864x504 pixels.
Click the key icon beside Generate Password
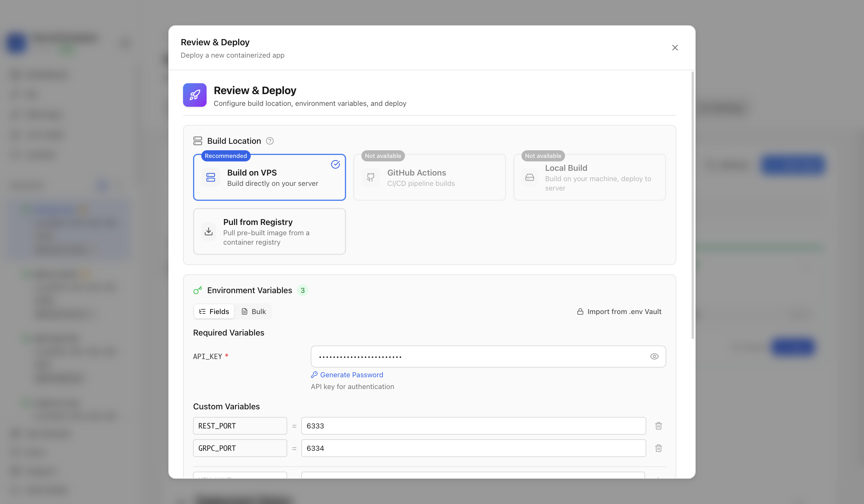(314, 375)
